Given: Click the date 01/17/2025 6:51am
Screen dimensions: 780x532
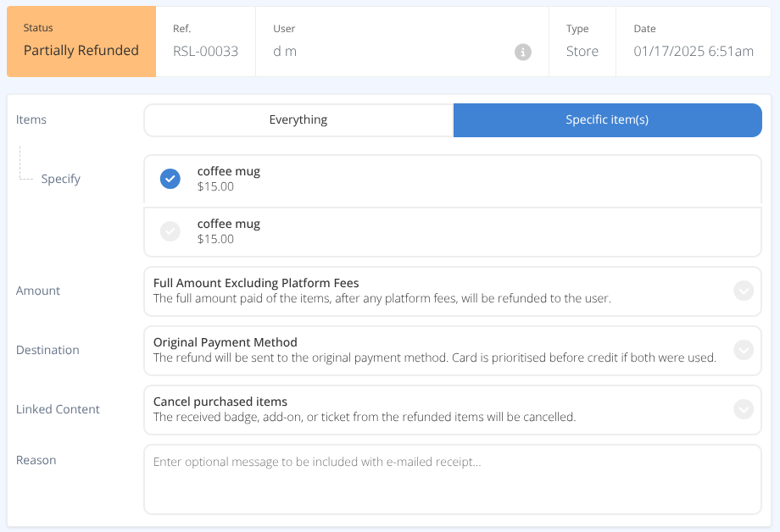Looking at the screenshot, I should tap(694, 52).
